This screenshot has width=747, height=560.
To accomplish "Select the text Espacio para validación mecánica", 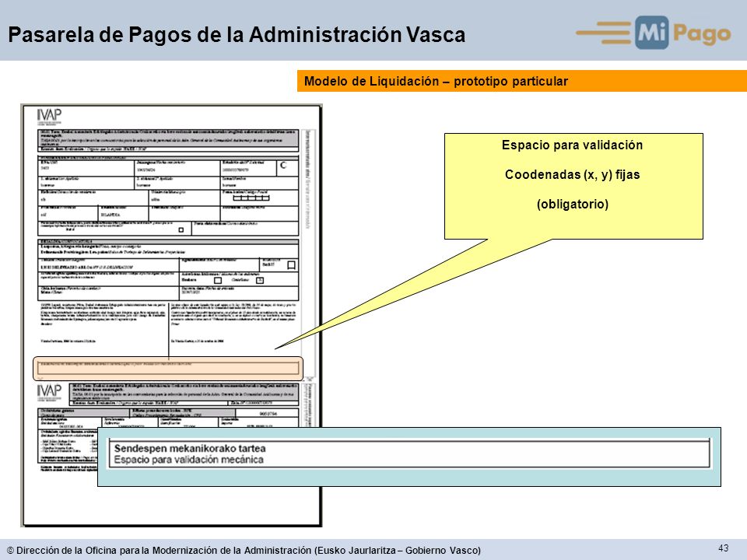I will (188, 460).
